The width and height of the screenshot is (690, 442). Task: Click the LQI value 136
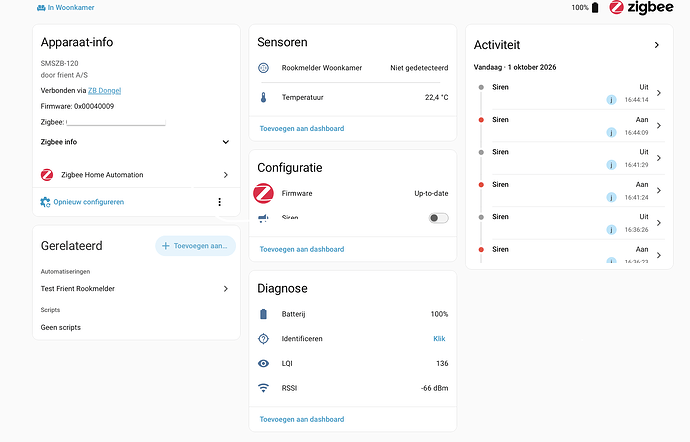[442, 363]
